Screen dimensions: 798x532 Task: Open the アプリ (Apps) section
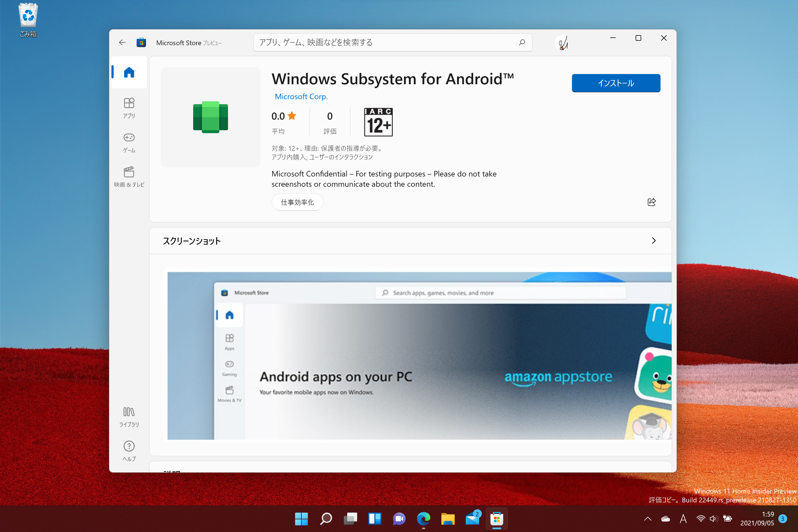129,108
